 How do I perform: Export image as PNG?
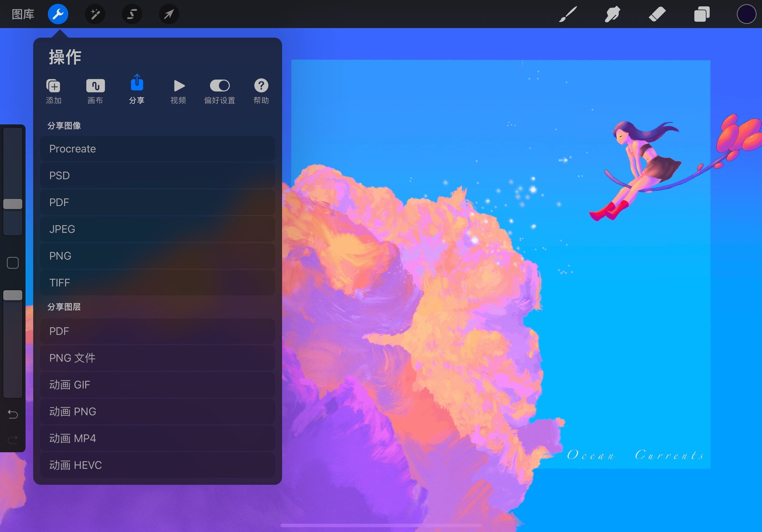coord(158,256)
